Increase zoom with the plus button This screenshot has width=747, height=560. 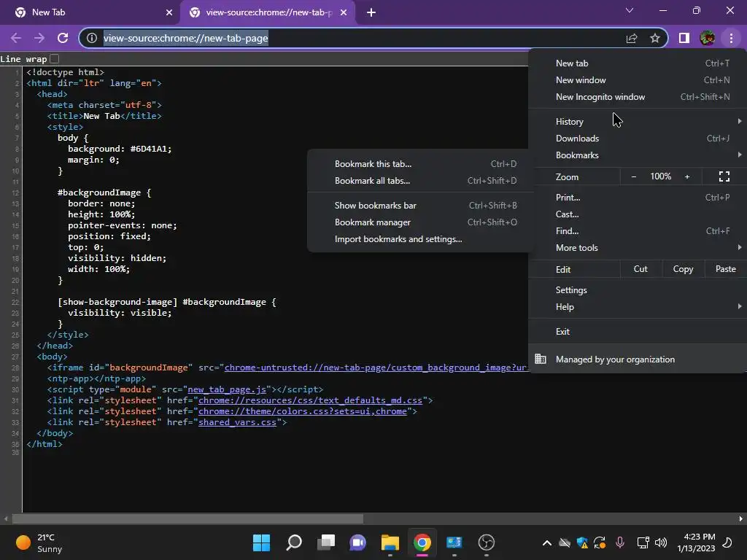point(687,176)
